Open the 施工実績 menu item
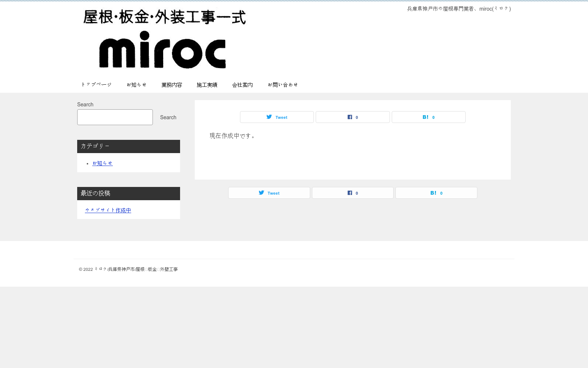588x368 pixels. pyautogui.click(x=207, y=85)
